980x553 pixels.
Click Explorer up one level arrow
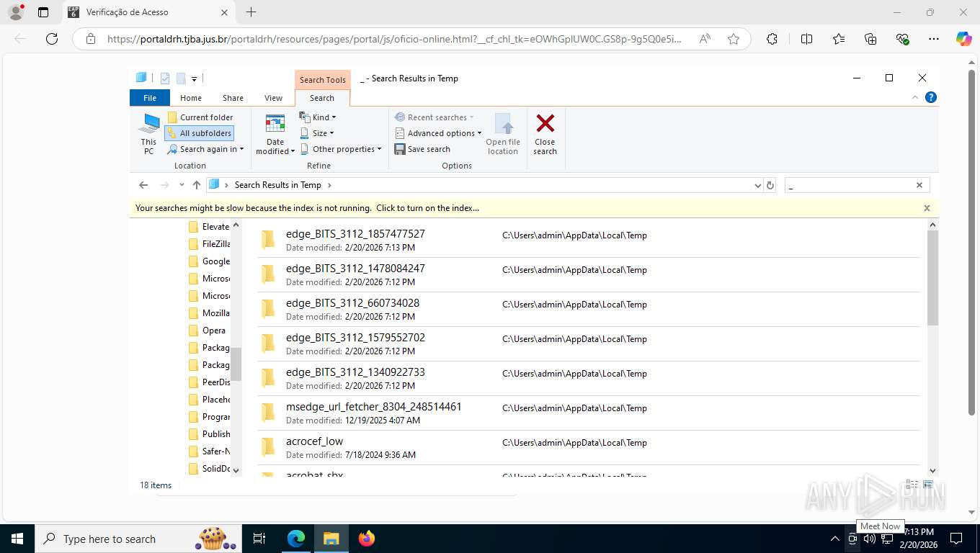tap(197, 185)
